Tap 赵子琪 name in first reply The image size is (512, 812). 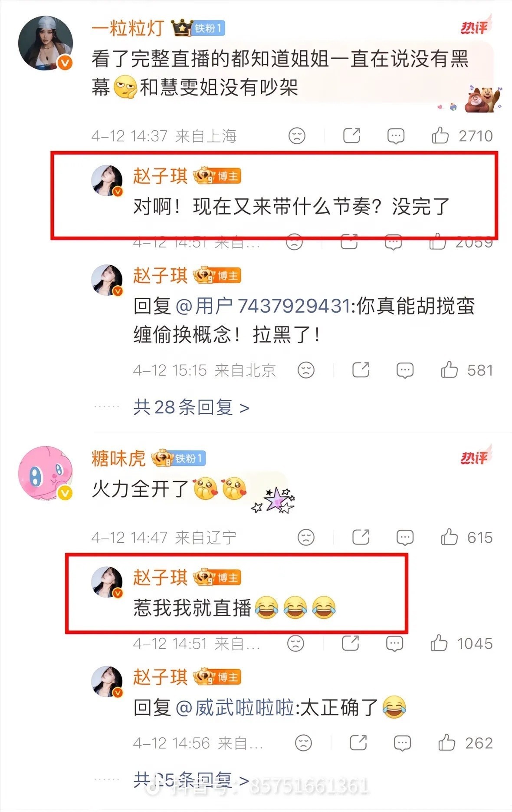click(x=160, y=176)
